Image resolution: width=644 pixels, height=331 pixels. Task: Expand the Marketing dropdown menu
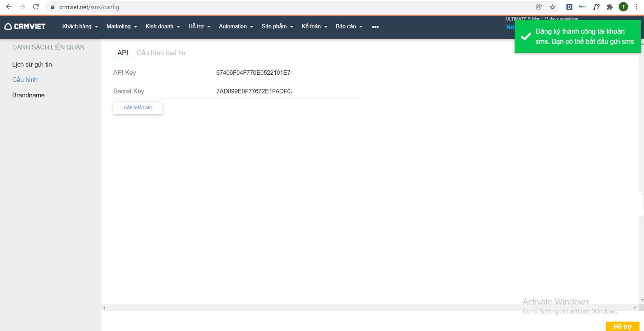[x=122, y=27]
